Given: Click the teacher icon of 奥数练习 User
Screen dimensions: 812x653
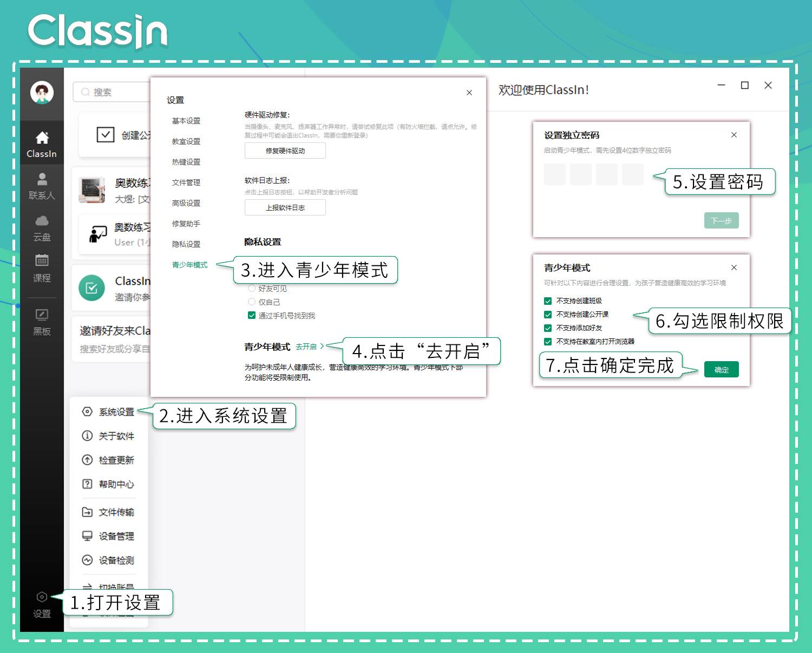Looking at the screenshot, I should (98, 234).
